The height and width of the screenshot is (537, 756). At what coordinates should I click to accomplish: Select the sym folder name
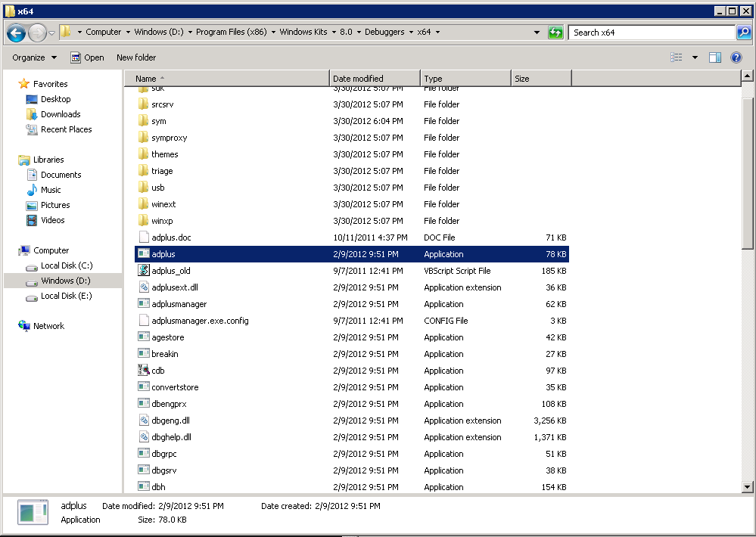tap(159, 121)
